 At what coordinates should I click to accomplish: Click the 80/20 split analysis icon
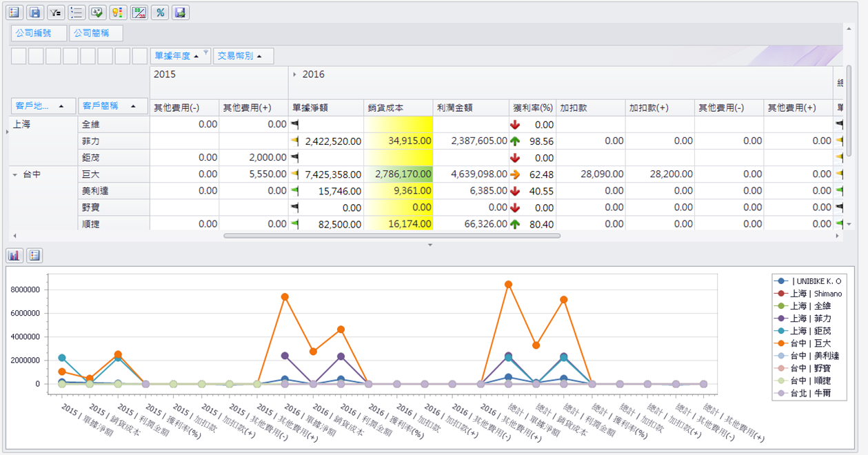[139, 12]
